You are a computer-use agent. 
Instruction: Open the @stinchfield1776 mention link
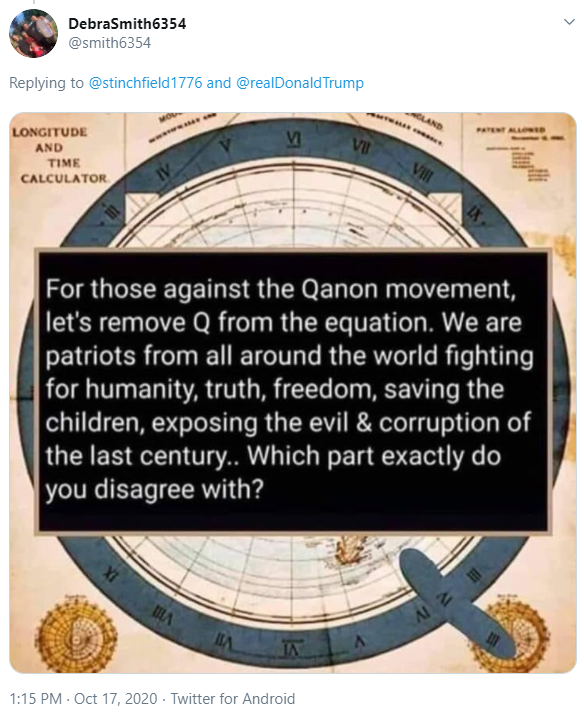tap(145, 83)
